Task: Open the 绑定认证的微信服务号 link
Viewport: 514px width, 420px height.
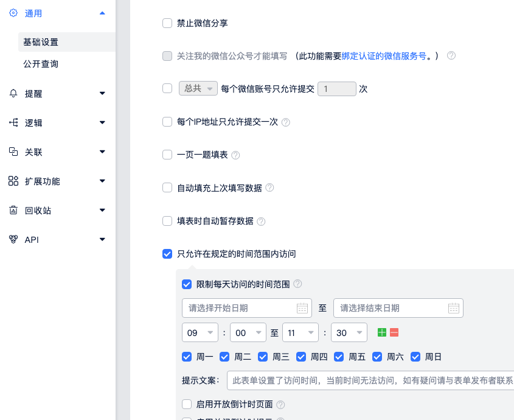Action: (x=392, y=56)
